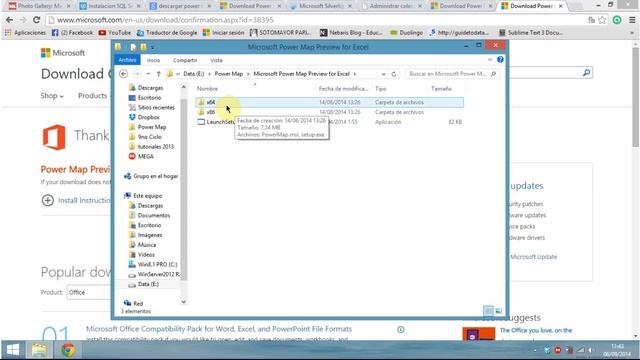Click the taskbar volume icon
The width and height of the screenshot is (640, 360).
590,350
